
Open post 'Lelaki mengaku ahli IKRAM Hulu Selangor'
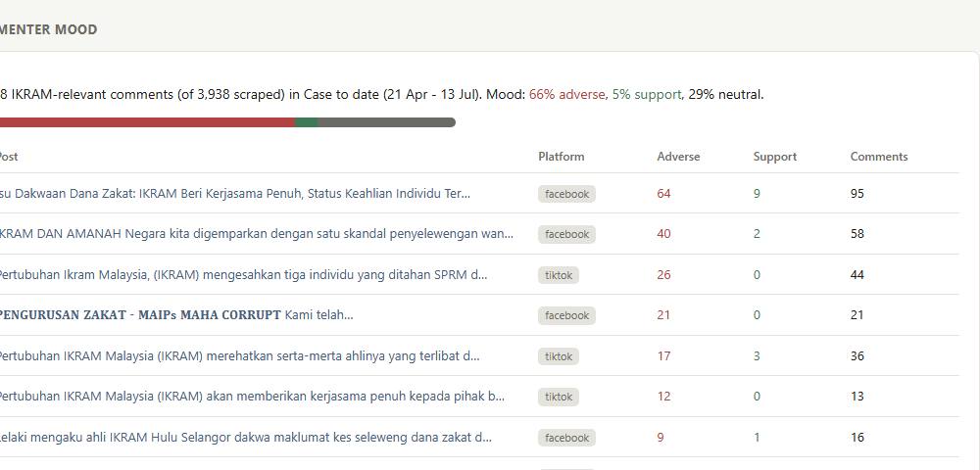246,438
